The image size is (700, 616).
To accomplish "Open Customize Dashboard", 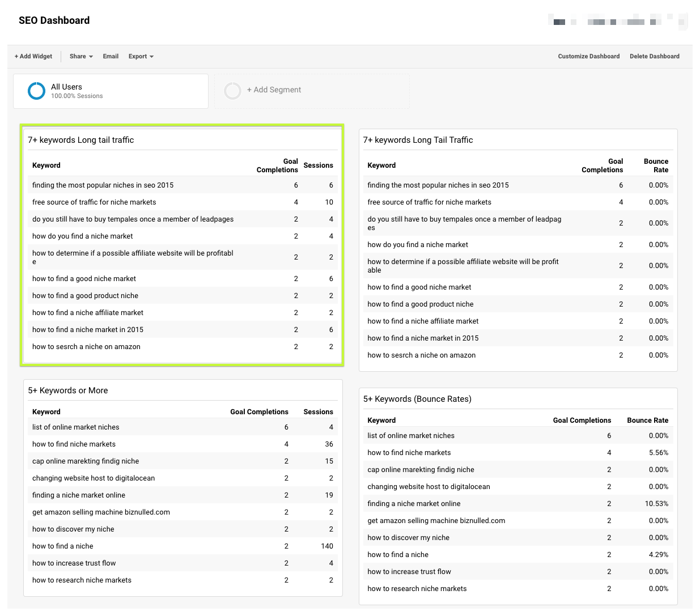I will pos(589,56).
